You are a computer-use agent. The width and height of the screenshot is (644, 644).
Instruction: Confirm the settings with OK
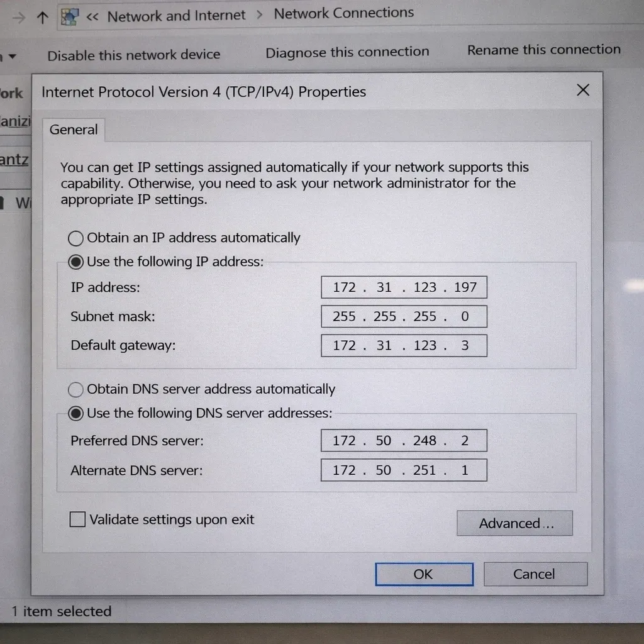423,574
